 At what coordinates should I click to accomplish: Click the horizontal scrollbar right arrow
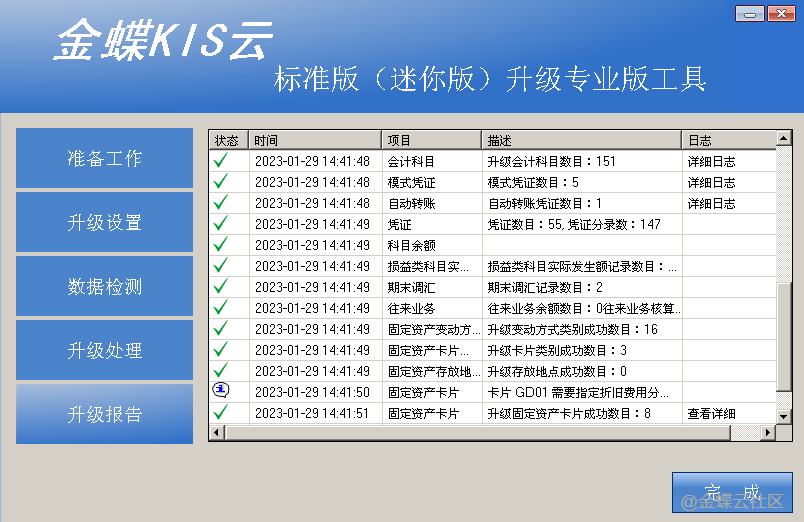pyautogui.click(x=769, y=433)
